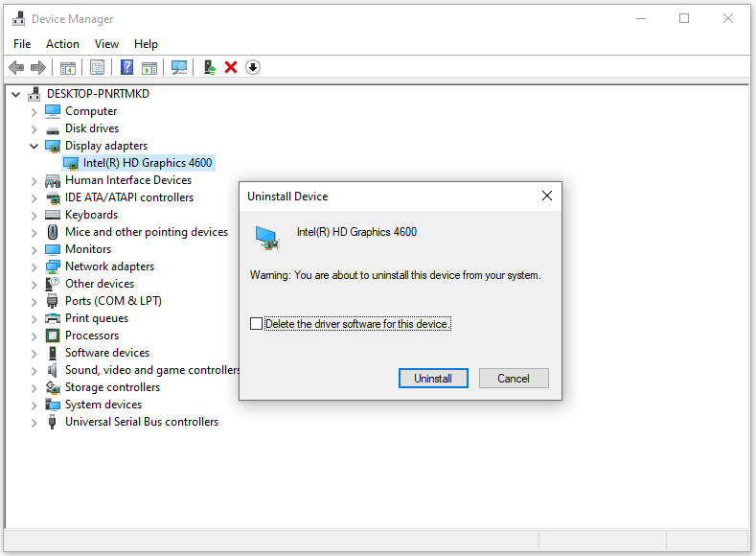Open the File menu
Viewport: 756px width, 556px height.
click(x=22, y=44)
